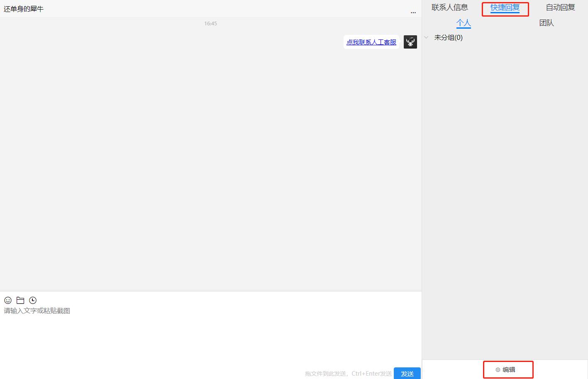588x379 pixels.
Task: Open the 点我联系人工客服 link
Action: point(371,42)
